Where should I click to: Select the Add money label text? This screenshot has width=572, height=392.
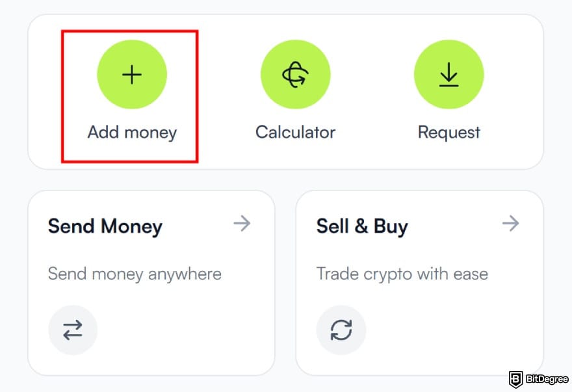[x=132, y=132]
